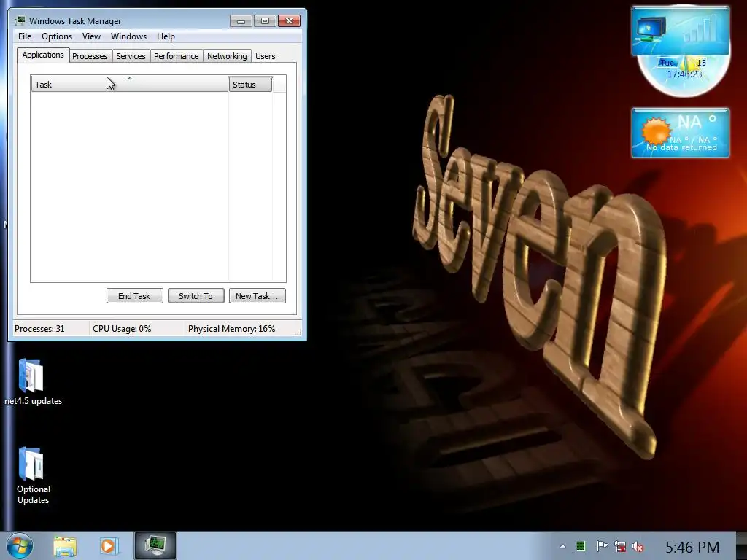Open the Action Center flag icon
The height and width of the screenshot is (560, 747).
point(602,546)
